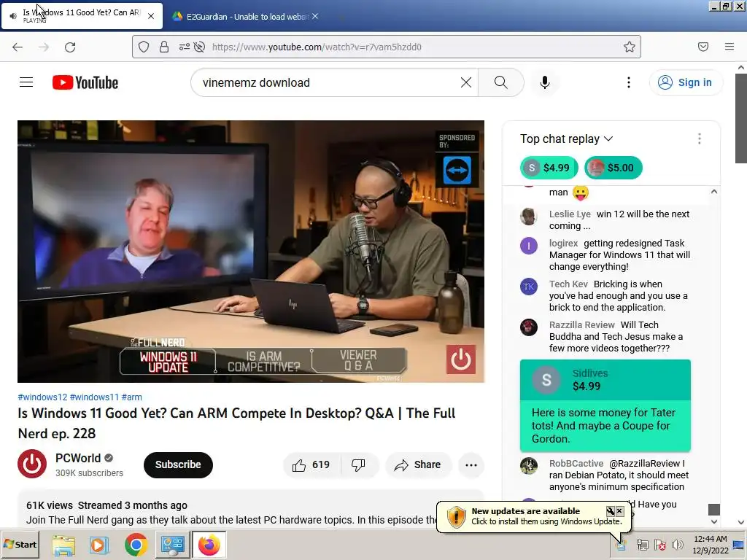Open the Pocket save icon
747x560 pixels.
click(703, 47)
